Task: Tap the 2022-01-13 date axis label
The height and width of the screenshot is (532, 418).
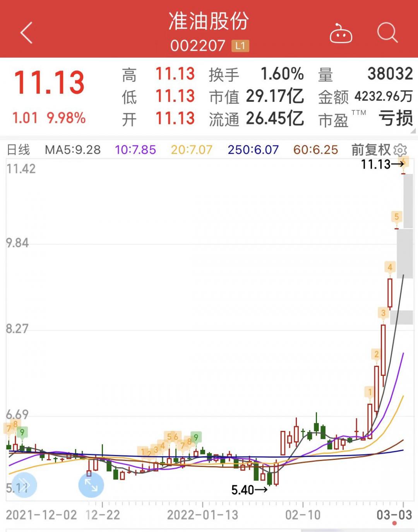Action: tap(202, 515)
